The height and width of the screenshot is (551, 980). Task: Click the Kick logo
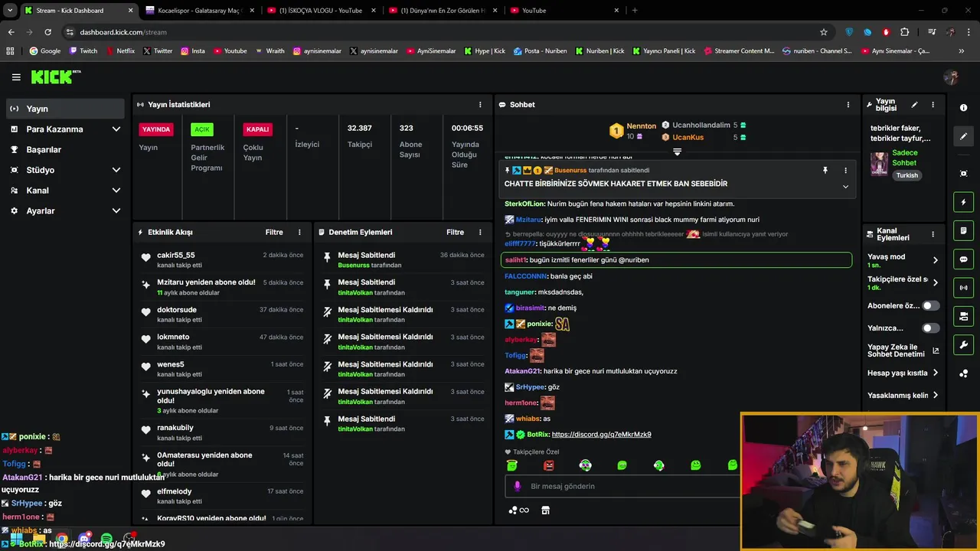55,77
